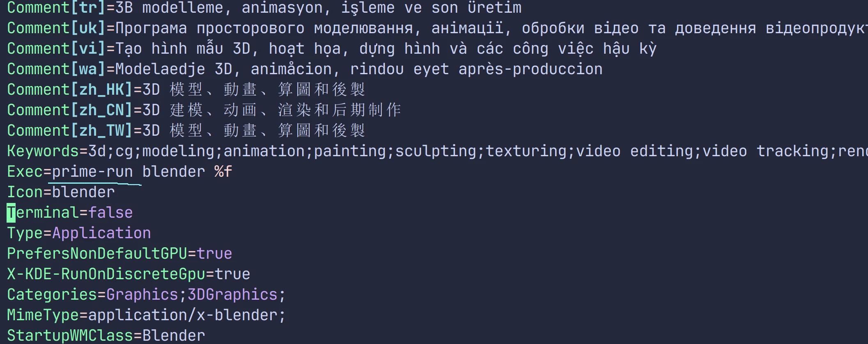Click the 'uk' locale tag in brackets
This screenshot has width=868, height=344.
[88, 28]
